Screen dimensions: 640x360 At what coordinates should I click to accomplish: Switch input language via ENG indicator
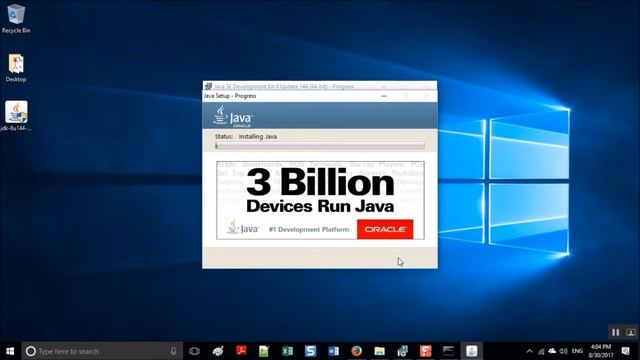(x=577, y=351)
